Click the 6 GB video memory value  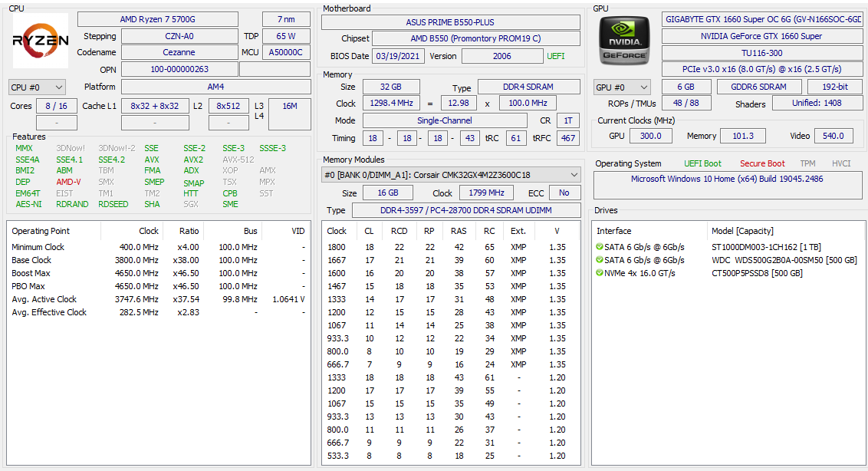(686, 87)
